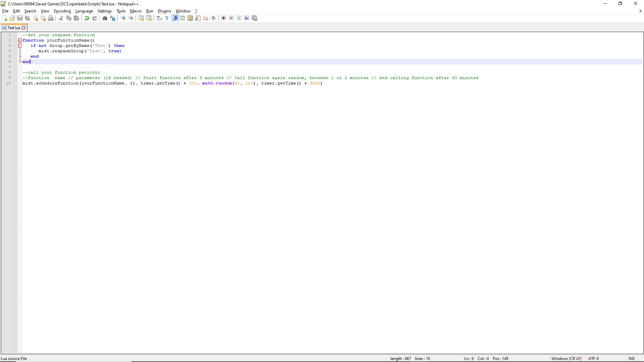Click the Print toolbar icon
The width and height of the screenshot is (644, 362).
click(x=51, y=18)
